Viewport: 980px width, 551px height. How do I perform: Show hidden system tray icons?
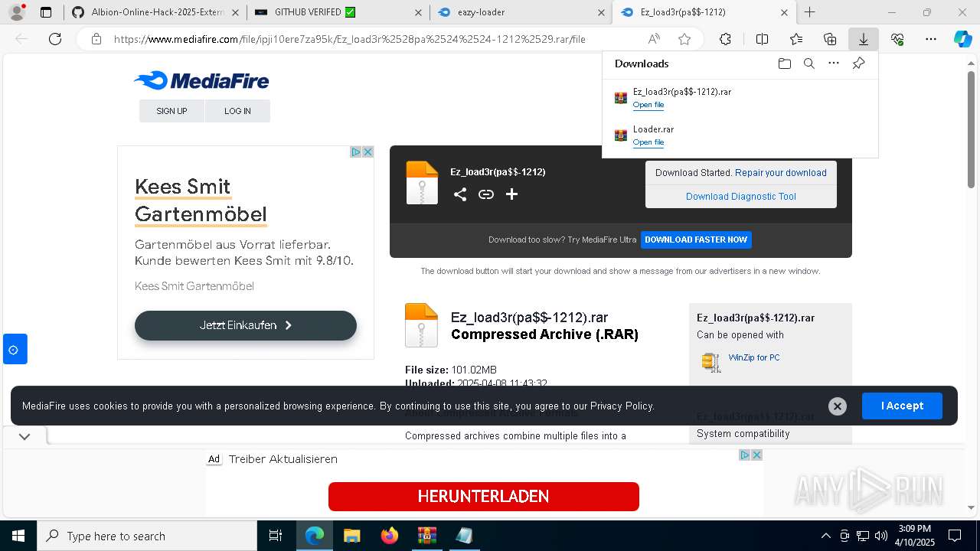(x=825, y=536)
